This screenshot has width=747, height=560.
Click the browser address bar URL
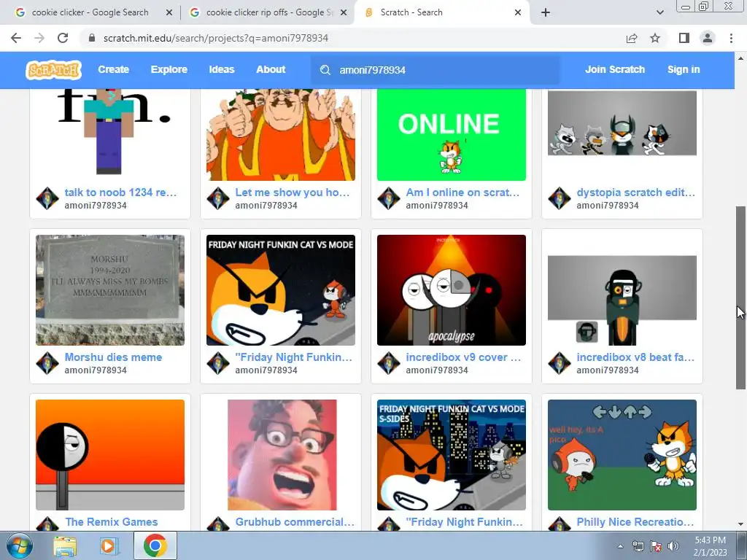[x=216, y=38]
